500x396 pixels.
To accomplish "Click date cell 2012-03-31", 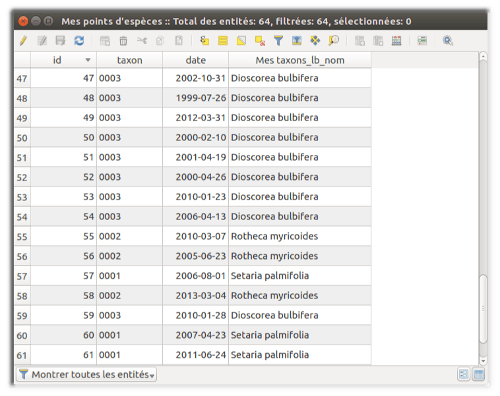I will [195, 117].
